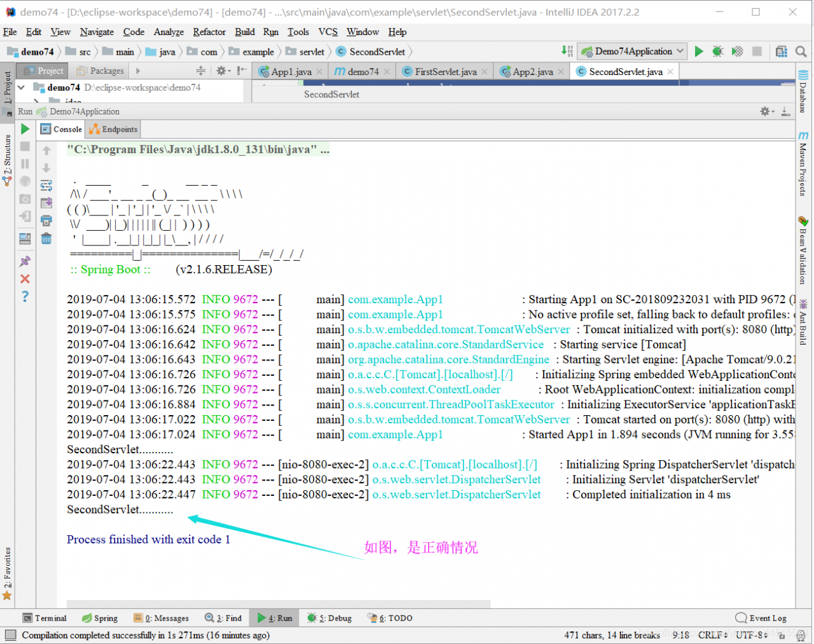Viewport: 814px width, 644px height.
Task: Click up the stack trace arrow
Action: [46, 151]
